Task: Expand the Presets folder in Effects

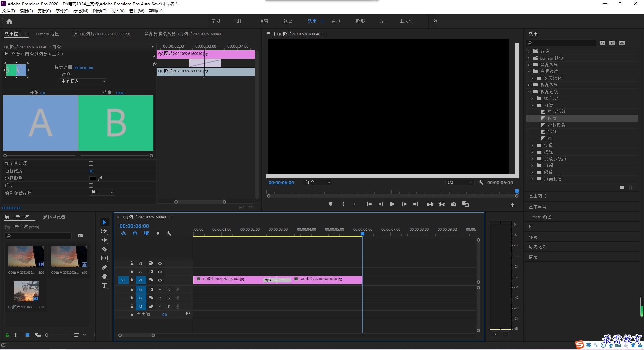Action: pyautogui.click(x=529, y=51)
